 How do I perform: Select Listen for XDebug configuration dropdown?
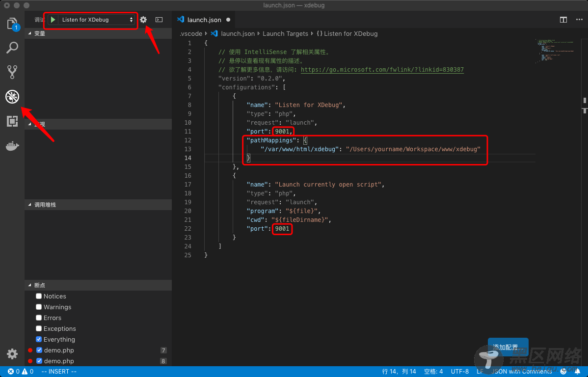(x=97, y=20)
